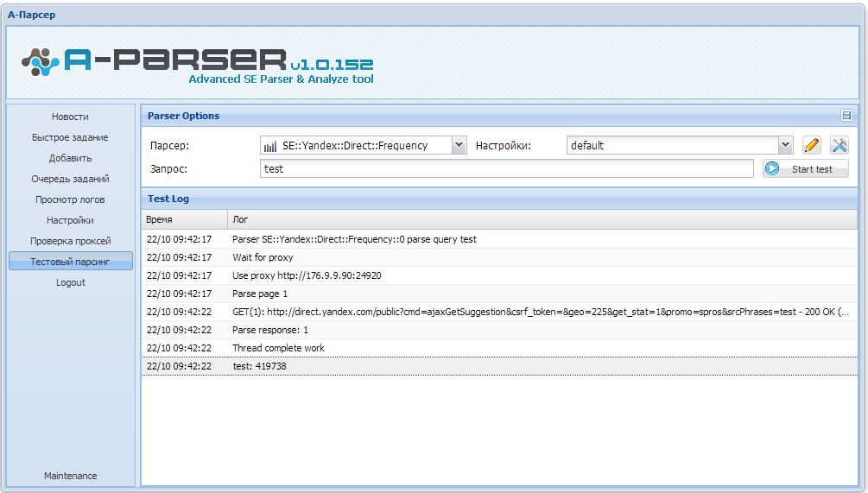
Task: Open Быстрое задание menu item
Action: coord(70,137)
